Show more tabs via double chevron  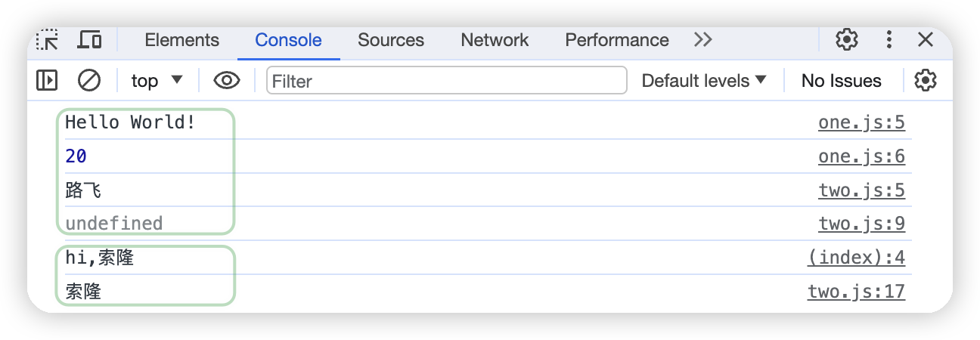tap(702, 40)
